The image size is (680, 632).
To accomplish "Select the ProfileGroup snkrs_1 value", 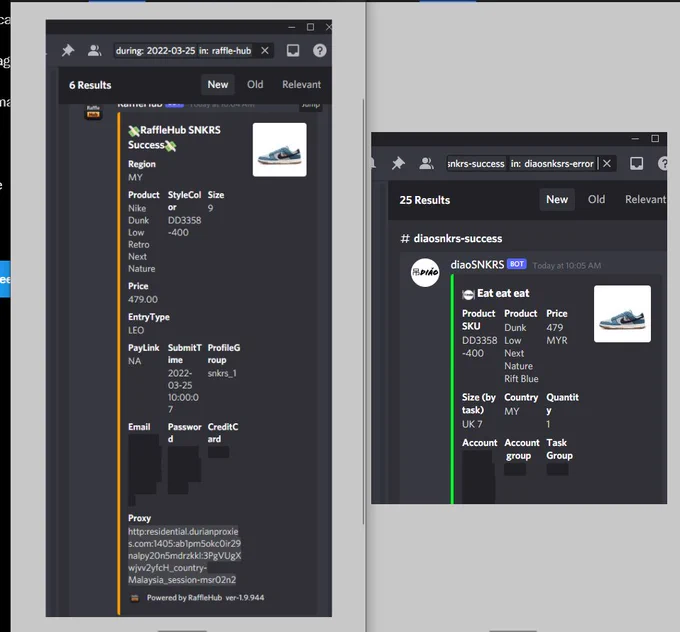I will (222, 373).
